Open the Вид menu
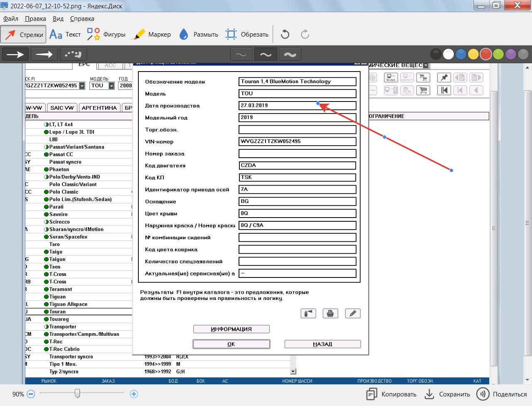 58,19
